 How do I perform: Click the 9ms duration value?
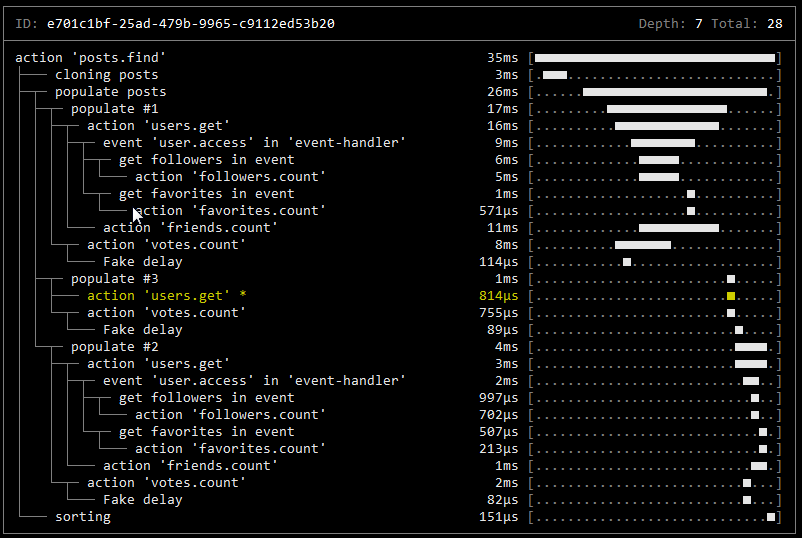click(507, 143)
